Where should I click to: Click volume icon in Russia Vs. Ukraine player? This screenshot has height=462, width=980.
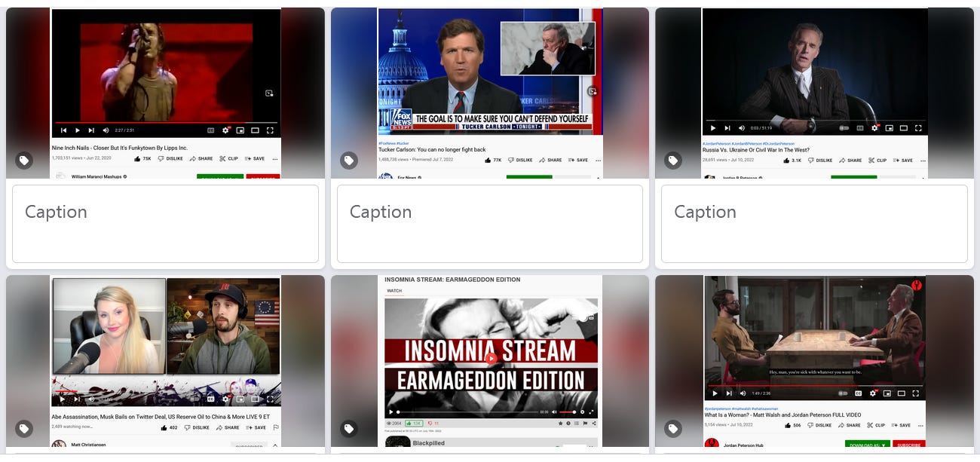pyautogui.click(x=742, y=128)
